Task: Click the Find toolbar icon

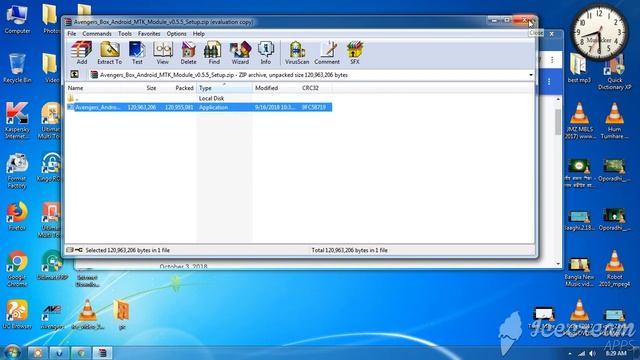Action: 213,53
